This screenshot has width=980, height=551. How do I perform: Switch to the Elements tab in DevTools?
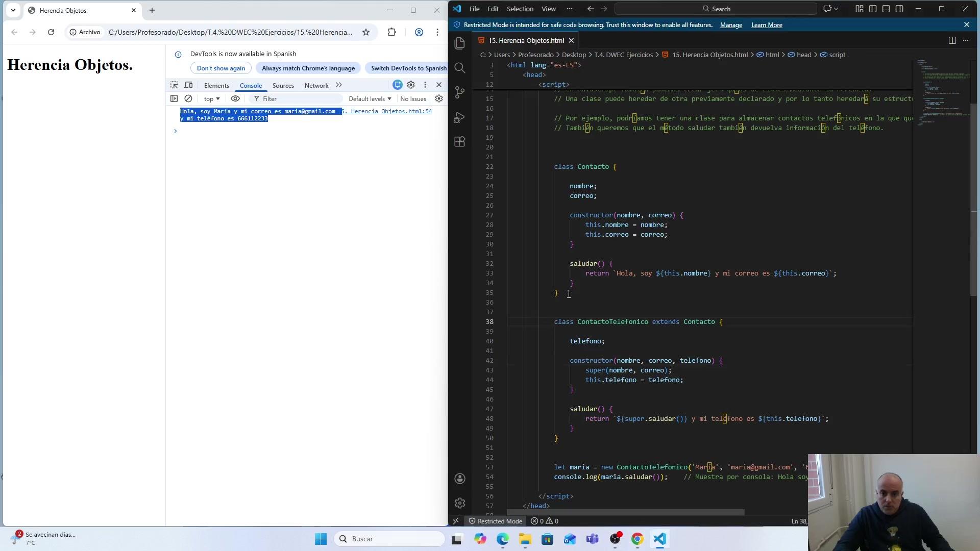point(216,85)
